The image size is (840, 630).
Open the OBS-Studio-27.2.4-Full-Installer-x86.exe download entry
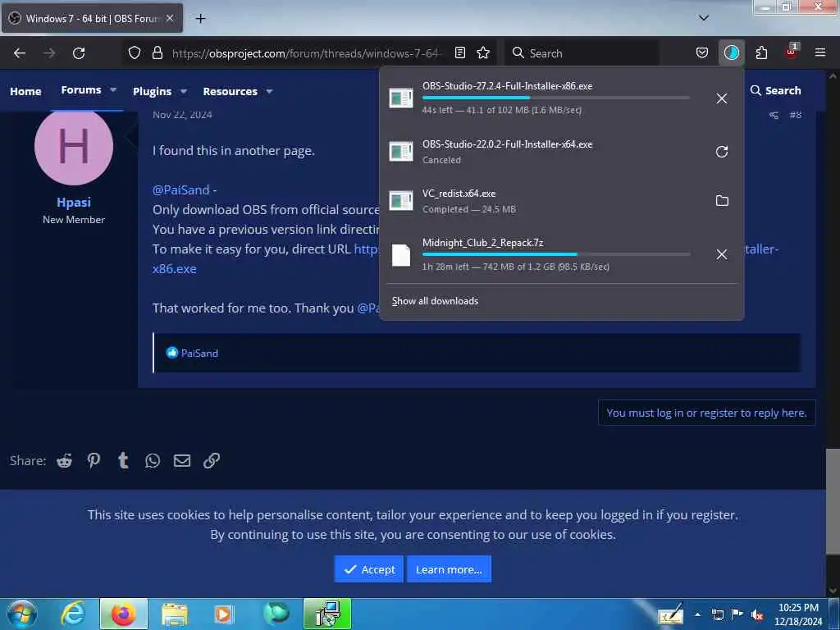point(541,98)
